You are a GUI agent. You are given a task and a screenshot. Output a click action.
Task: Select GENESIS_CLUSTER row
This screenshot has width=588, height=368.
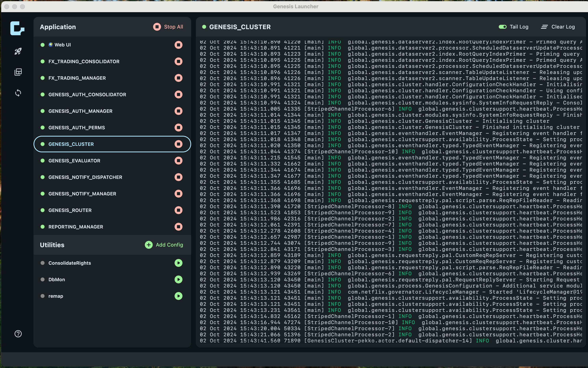click(112, 144)
